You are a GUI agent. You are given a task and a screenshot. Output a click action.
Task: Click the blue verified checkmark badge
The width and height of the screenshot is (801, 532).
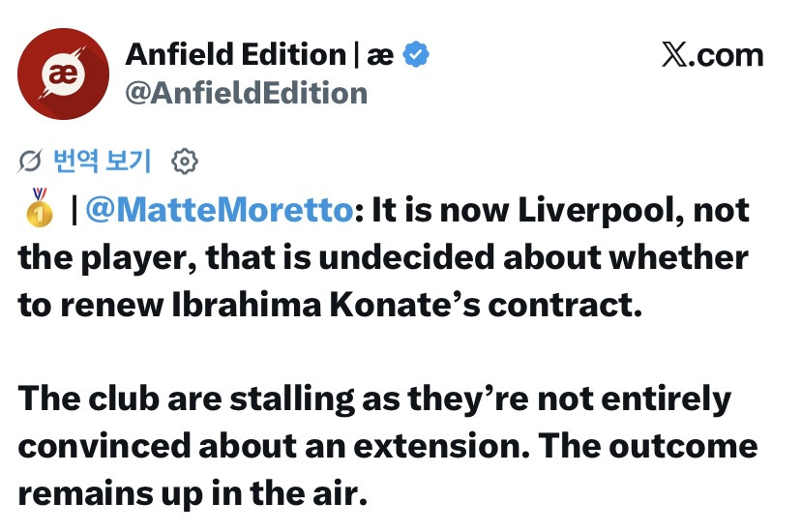pos(416,54)
